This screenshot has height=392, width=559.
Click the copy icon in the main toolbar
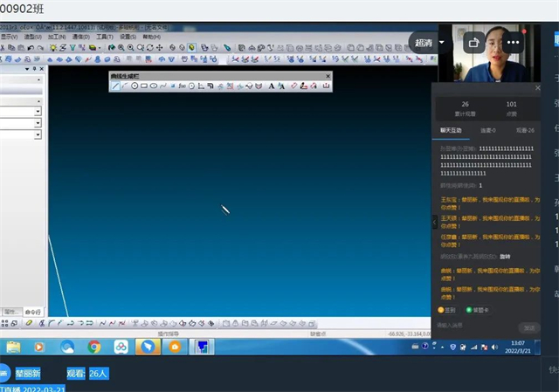11,47
